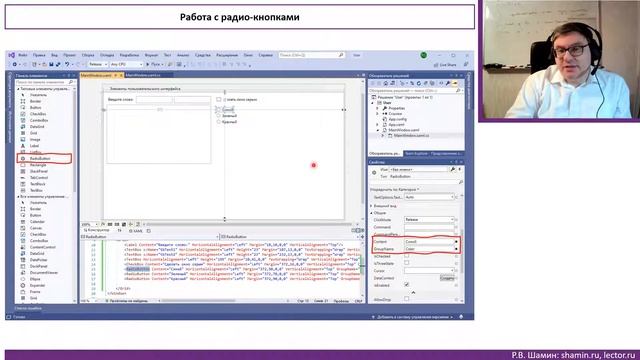Open the Release configuration dropdown in toolbar

tap(98, 64)
